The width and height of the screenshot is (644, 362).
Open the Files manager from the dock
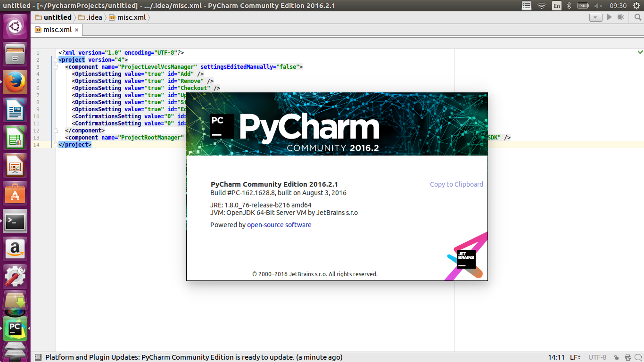pyautogui.click(x=16, y=54)
